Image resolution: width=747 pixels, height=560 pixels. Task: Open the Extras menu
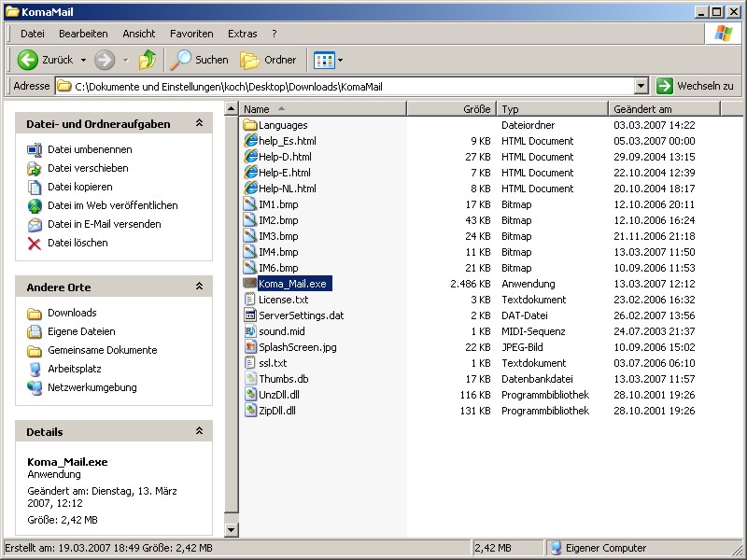tap(243, 34)
